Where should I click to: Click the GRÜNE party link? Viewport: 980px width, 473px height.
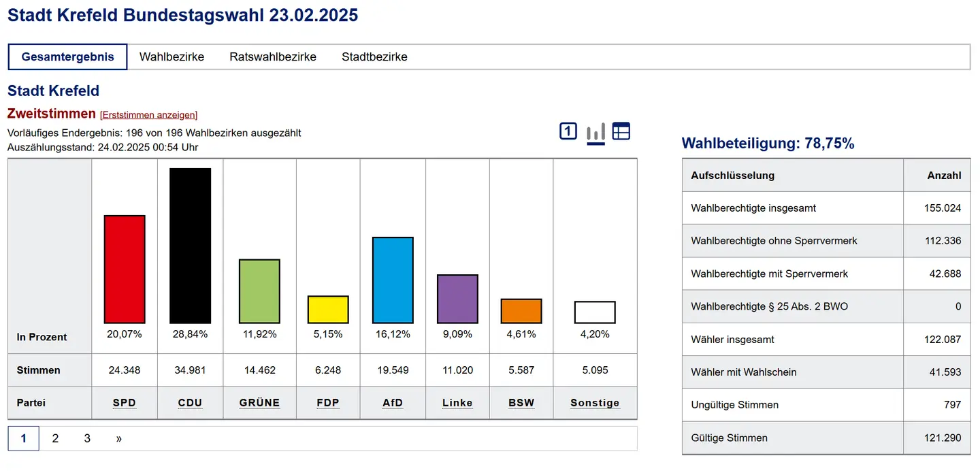pos(259,403)
